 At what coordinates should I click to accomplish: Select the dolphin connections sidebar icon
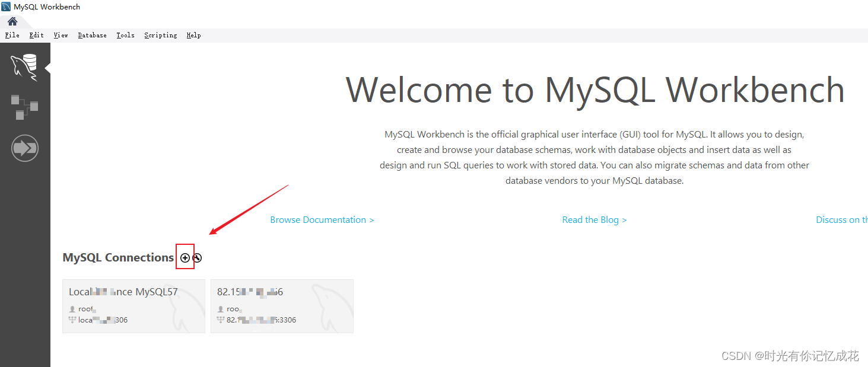pos(25,67)
